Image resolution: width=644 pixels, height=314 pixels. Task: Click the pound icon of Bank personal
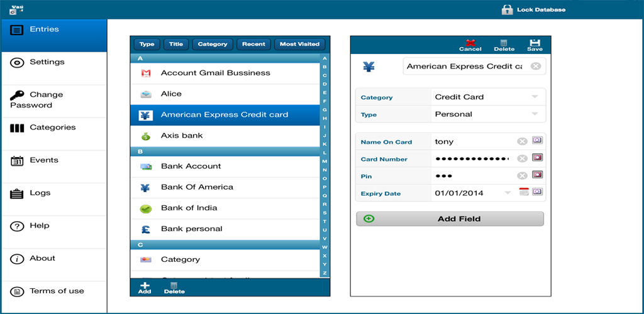146,230
